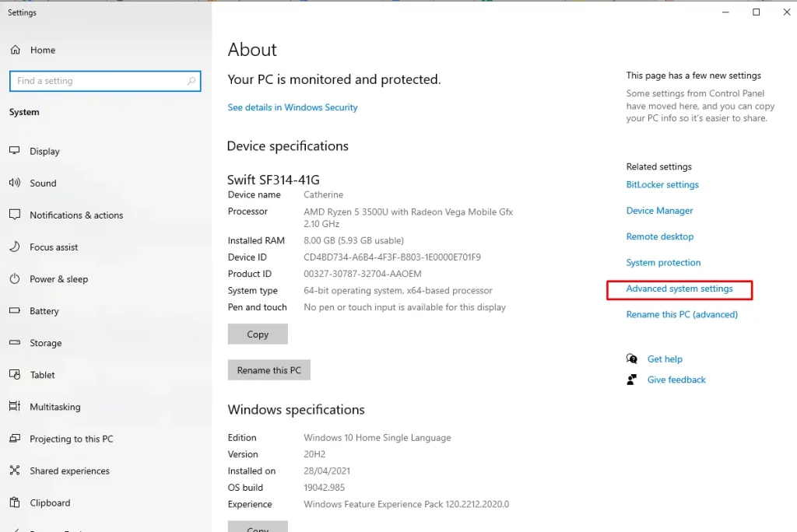Open Display settings via monitor icon
The width and height of the screenshot is (797, 532).
click(x=15, y=151)
